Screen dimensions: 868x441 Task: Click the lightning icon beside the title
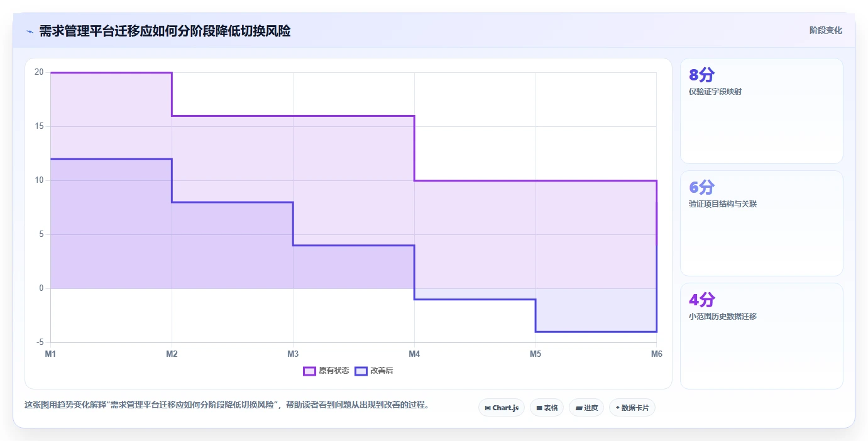(30, 31)
